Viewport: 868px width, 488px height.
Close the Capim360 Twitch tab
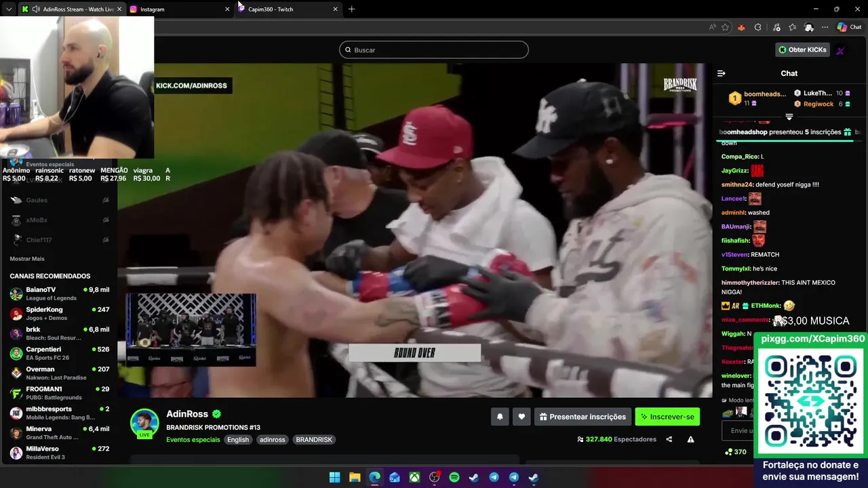point(335,9)
